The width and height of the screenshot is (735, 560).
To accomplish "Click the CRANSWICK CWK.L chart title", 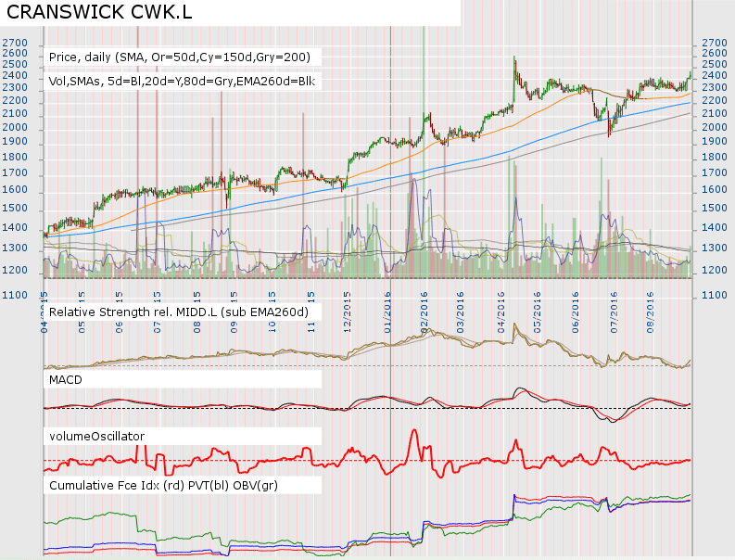I will coord(99,12).
